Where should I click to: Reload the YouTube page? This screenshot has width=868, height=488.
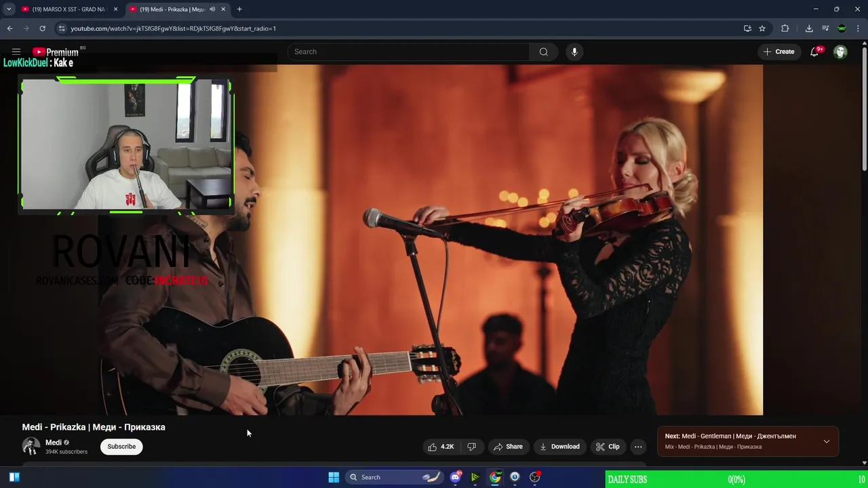tap(42, 28)
